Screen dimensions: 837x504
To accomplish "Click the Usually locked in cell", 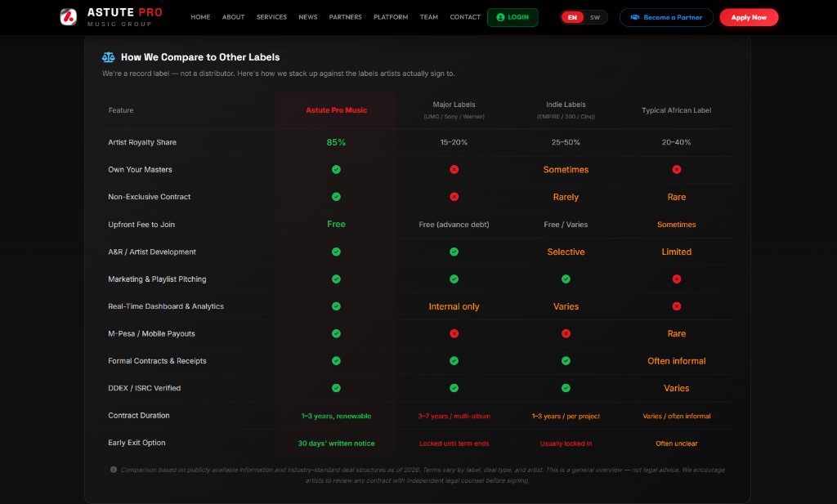I will 566,444.
